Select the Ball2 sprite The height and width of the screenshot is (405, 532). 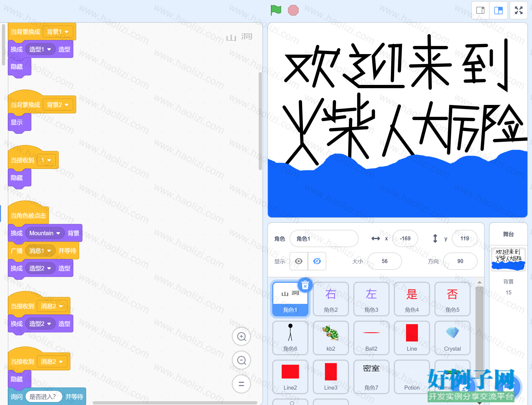[x=371, y=338]
